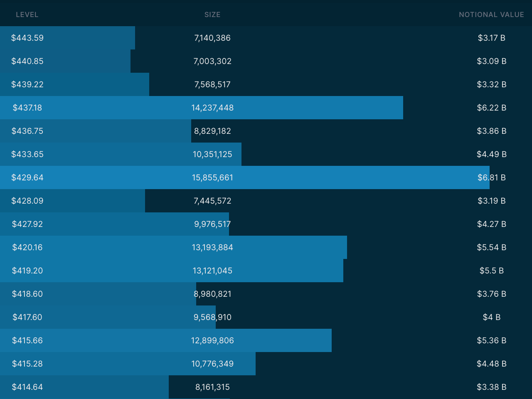Select the $433.65 level cell
532x399 pixels.
point(27,154)
